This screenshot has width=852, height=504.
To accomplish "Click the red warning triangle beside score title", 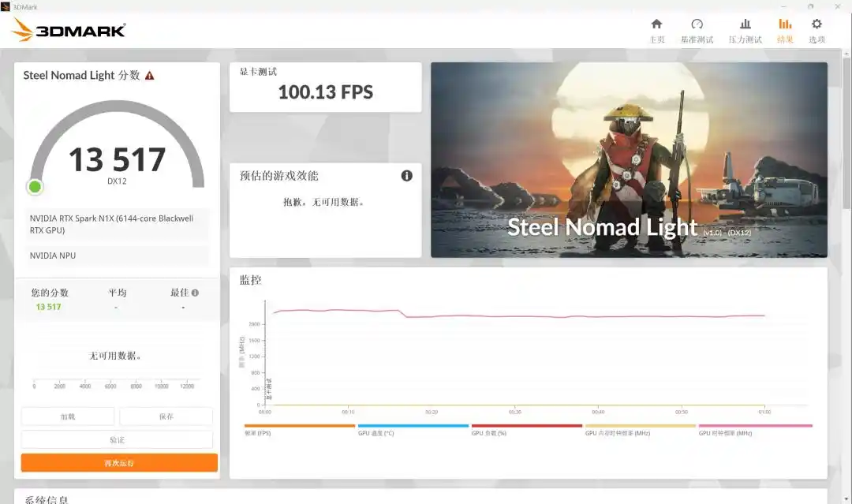I will coord(149,76).
